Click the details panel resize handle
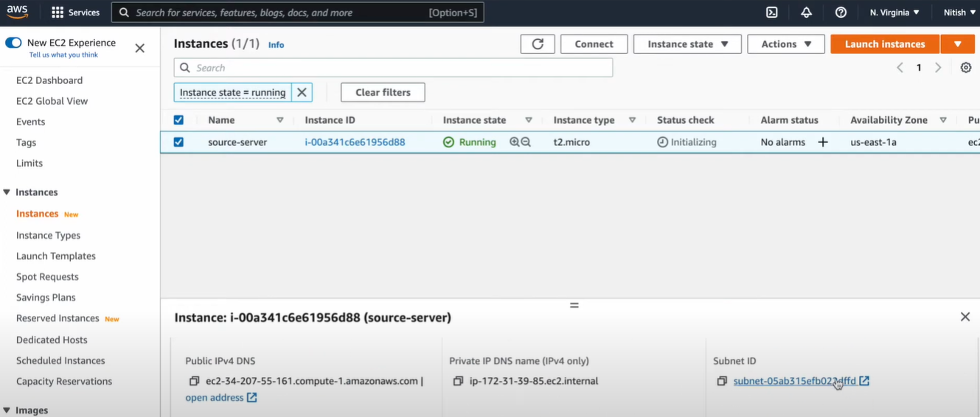Viewport: 980px width, 417px height. click(x=574, y=305)
